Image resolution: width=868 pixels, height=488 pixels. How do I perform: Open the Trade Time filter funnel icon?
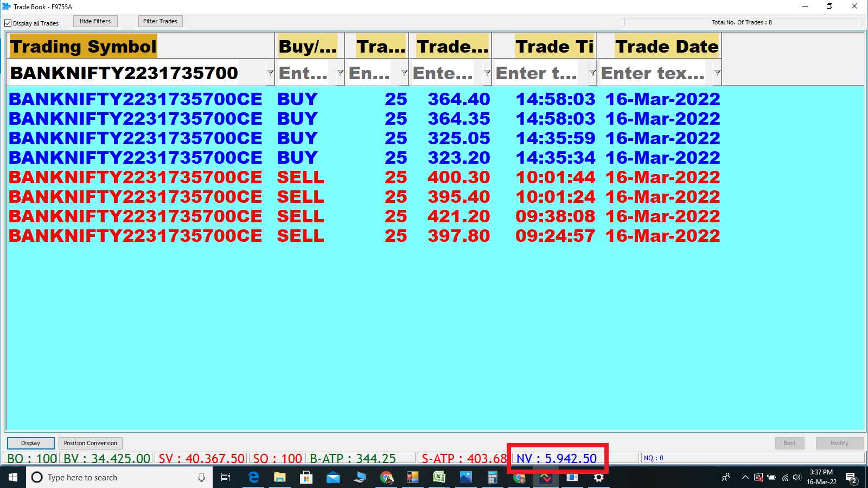[592, 73]
